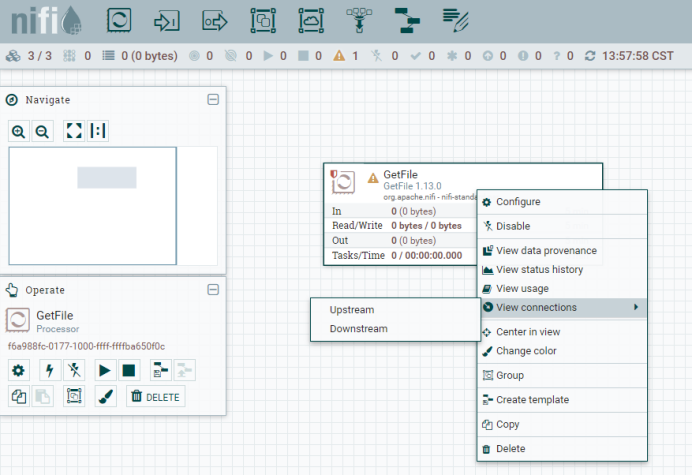Collapse the Navigate panel
692x475 pixels.
coord(213,100)
